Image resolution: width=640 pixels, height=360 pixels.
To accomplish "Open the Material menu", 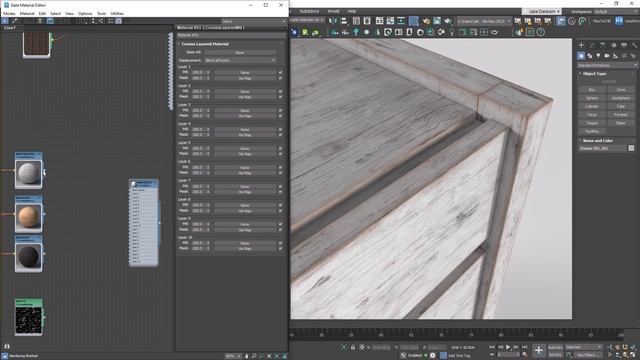I will 27,13.
